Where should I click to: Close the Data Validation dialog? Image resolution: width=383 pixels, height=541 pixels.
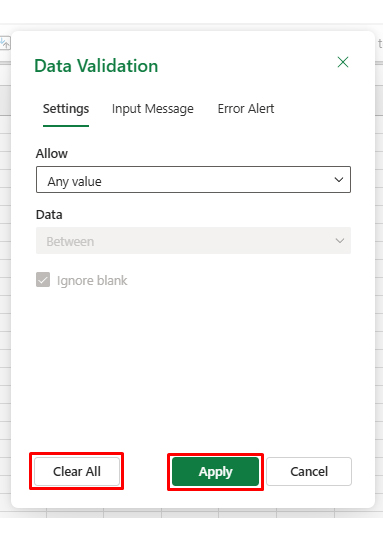pos(343,62)
